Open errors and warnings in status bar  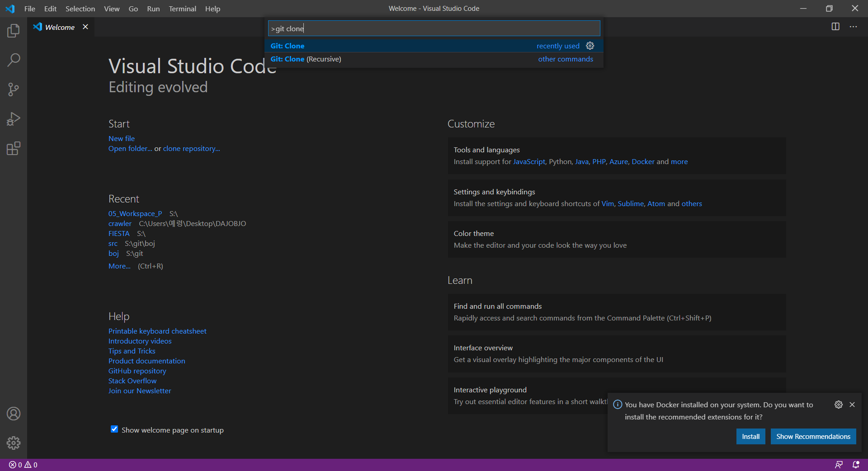click(x=23, y=465)
